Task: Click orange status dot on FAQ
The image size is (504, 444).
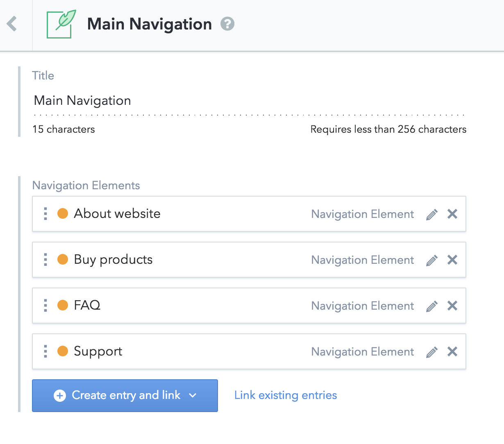Action: click(63, 305)
